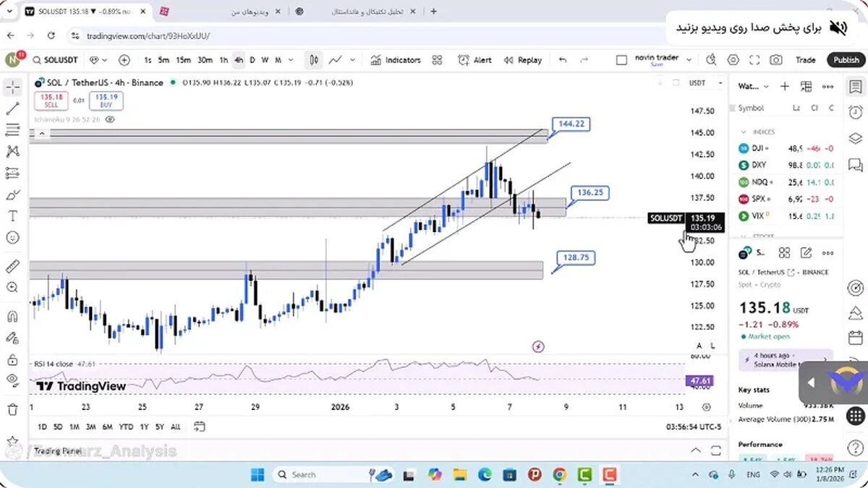
Task: Select the crosshair cursor tool
Action: click(x=12, y=87)
